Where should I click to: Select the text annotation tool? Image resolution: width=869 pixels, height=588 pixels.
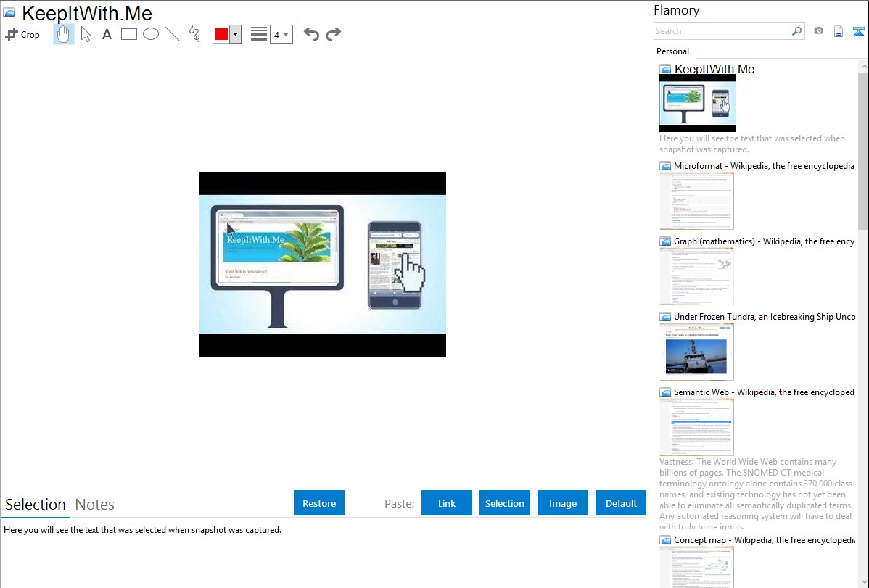click(x=107, y=34)
